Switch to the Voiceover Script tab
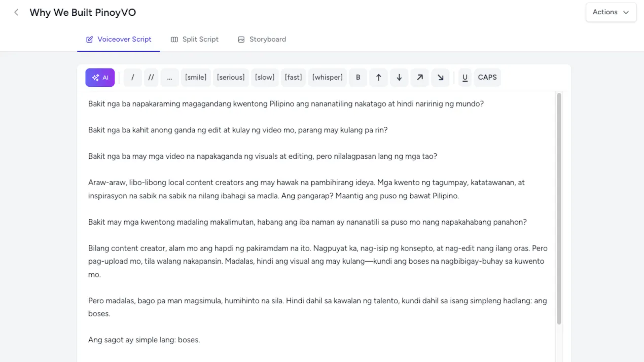The width and height of the screenshot is (644, 362). (x=119, y=39)
